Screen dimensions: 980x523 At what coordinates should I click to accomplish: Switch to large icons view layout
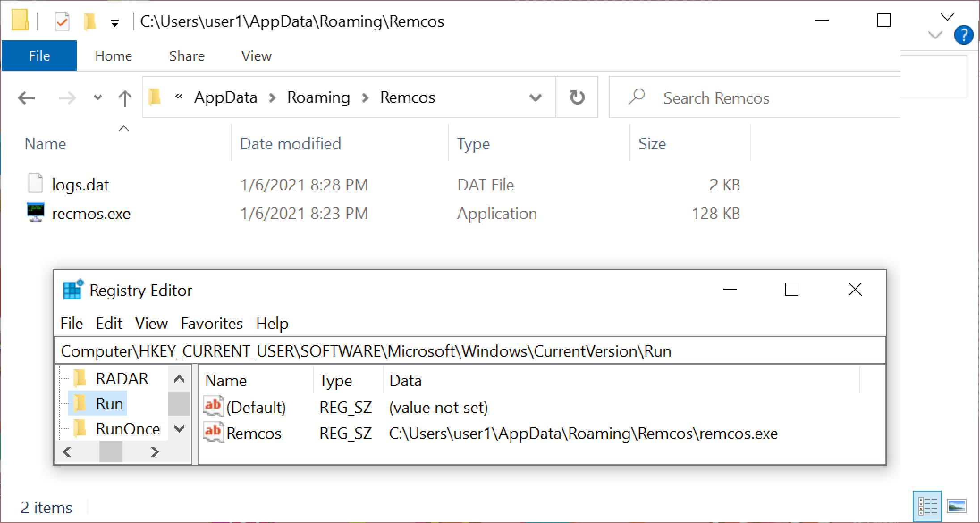pos(956,506)
